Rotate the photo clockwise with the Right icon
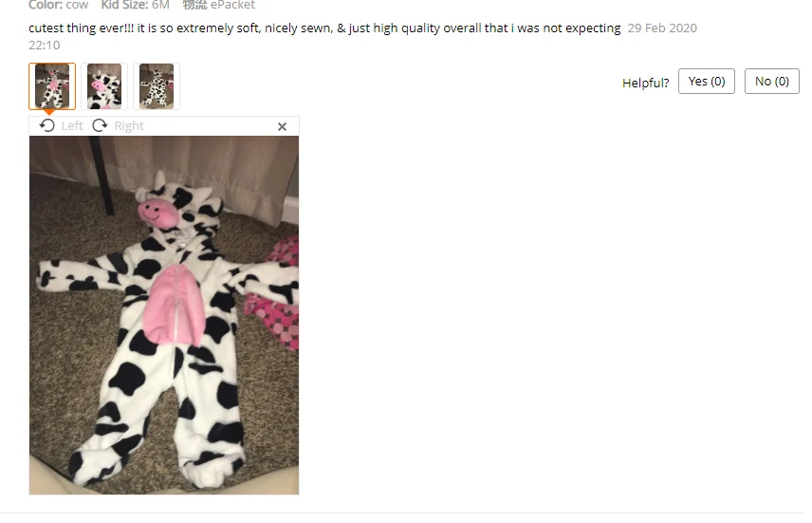The image size is (812, 523). point(100,125)
